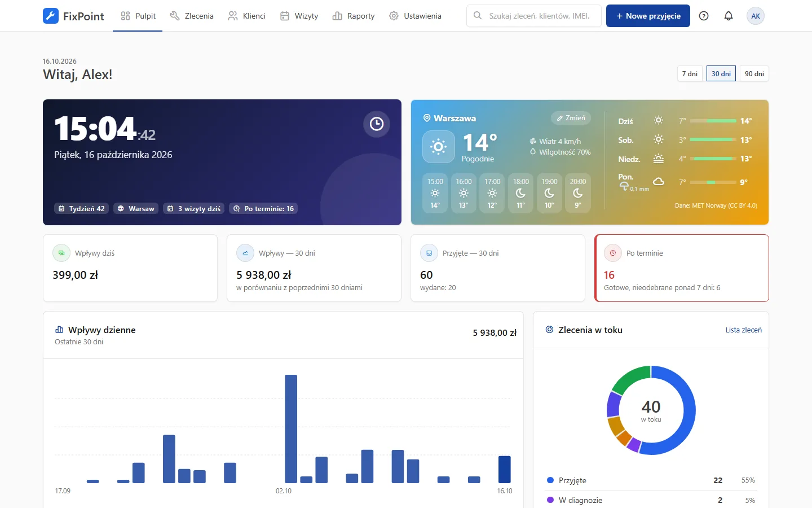Open the Raporty menu item
This screenshot has height=508, width=812.
(x=354, y=16)
